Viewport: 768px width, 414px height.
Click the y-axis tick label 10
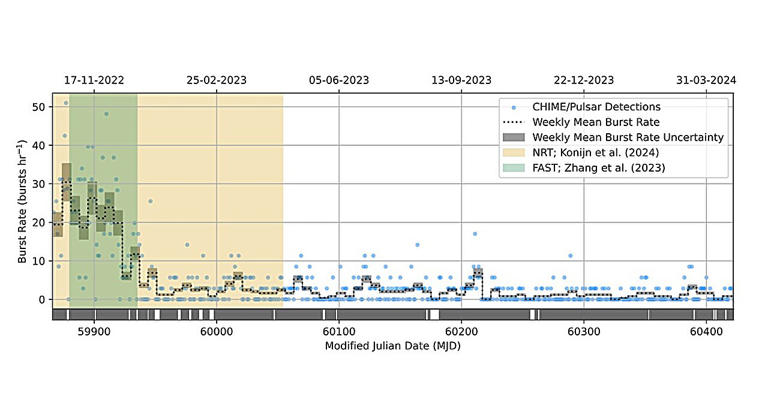[x=39, y=261]
